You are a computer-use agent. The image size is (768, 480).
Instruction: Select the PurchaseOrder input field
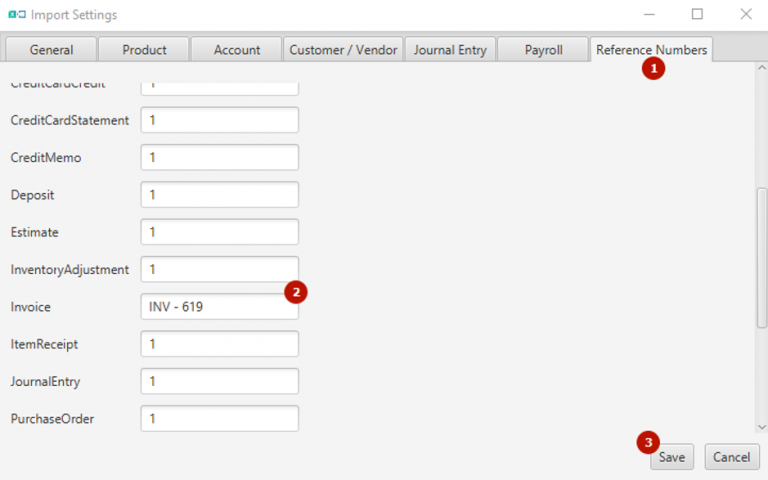point(219,418)
